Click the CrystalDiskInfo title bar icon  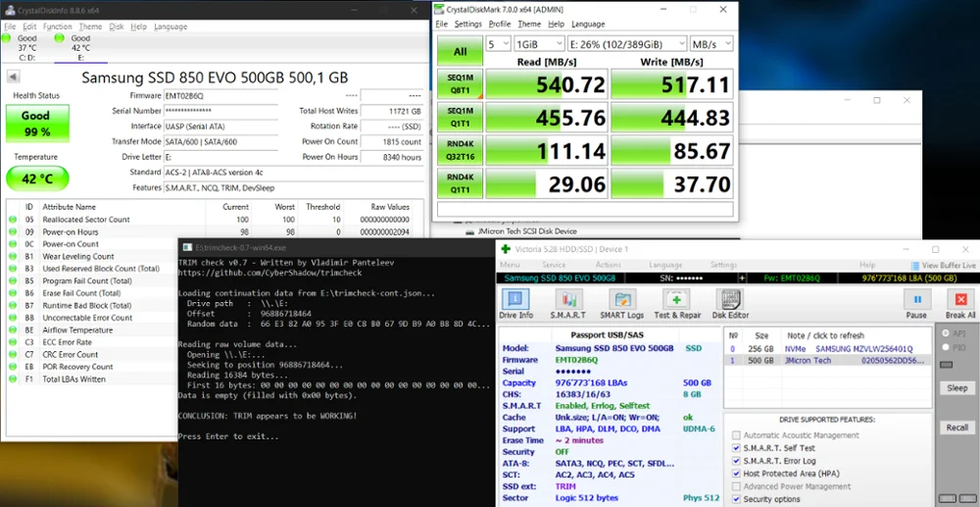point(8,10)
